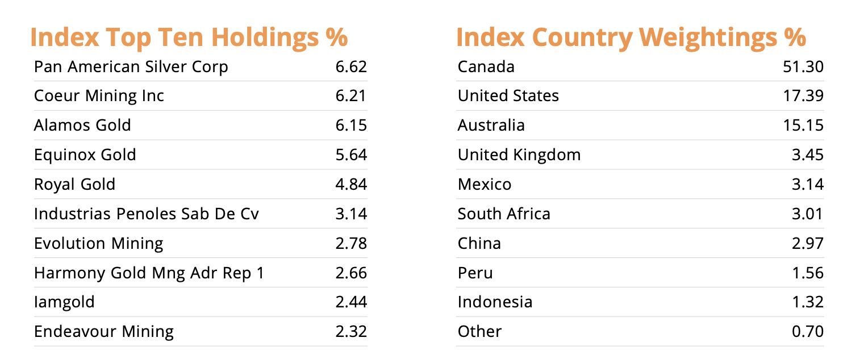Click Canada's 51.30 weighting value
Viewport: 868px width, 350px height.
coord(802,67)
